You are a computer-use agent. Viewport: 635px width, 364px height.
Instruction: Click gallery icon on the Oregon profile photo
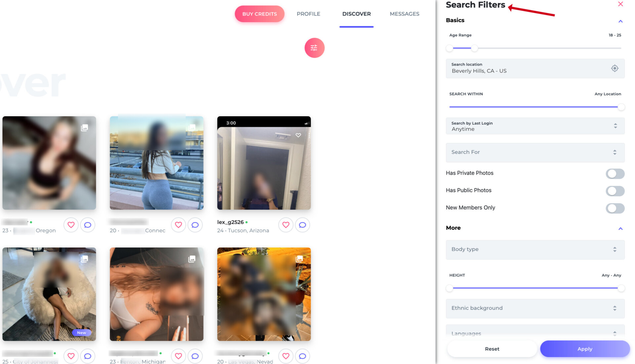click(84, 127)
